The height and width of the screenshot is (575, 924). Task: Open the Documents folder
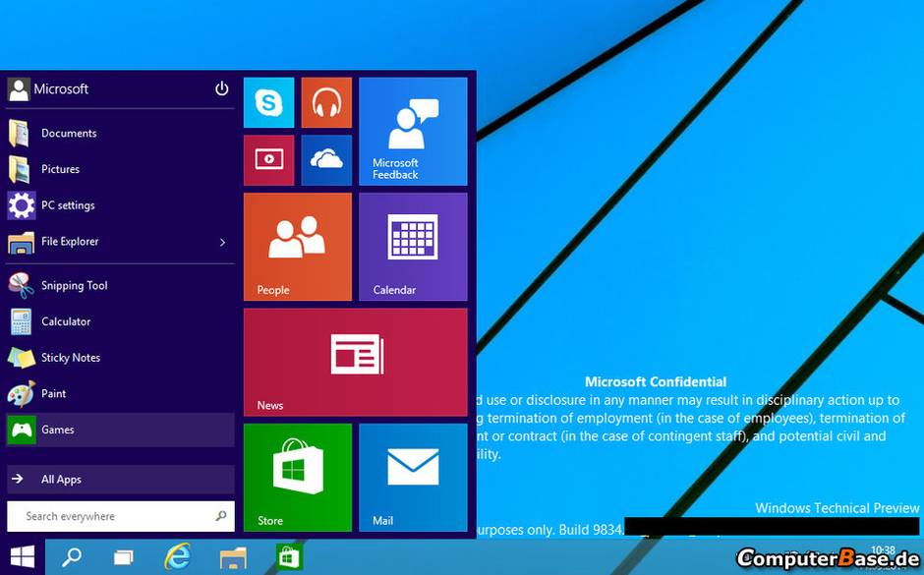click(120, 133)
